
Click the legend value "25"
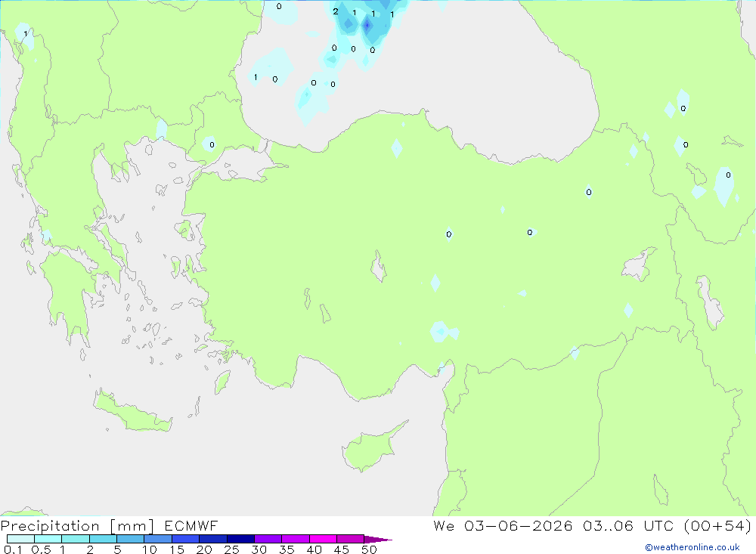(231, 549)
